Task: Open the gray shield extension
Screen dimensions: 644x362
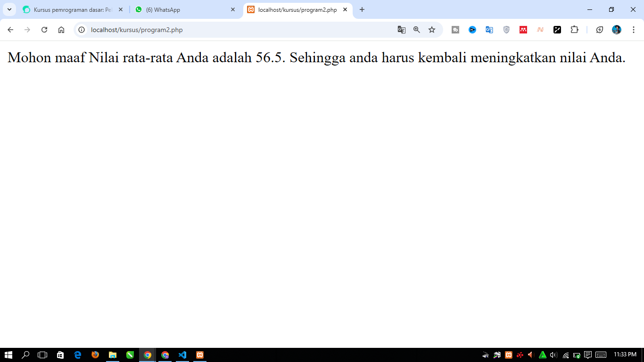Action: [x=506, y=30]
